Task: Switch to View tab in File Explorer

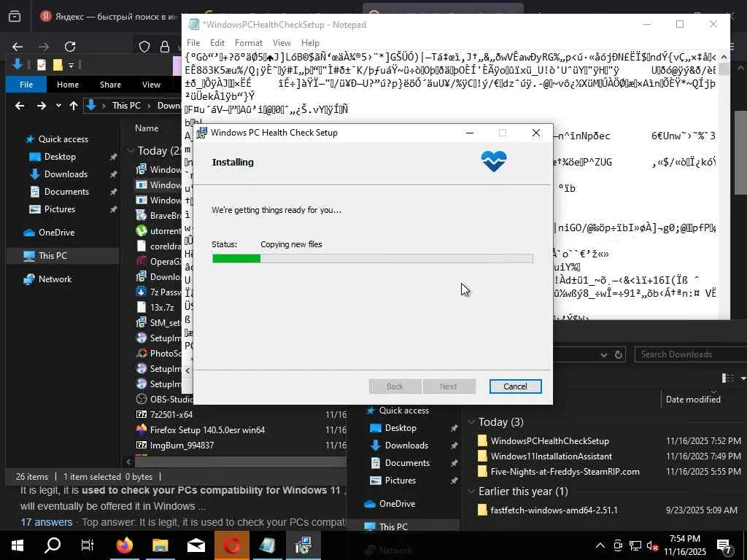Action: pyautogui.click(x=151, y=85)
